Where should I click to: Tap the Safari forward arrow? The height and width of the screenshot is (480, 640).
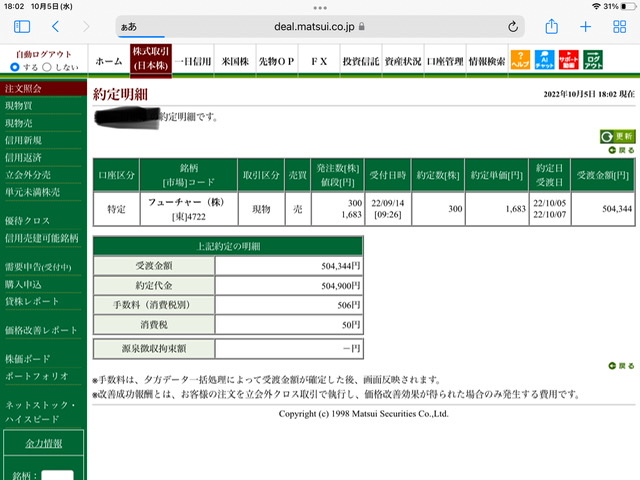[86, 27]
